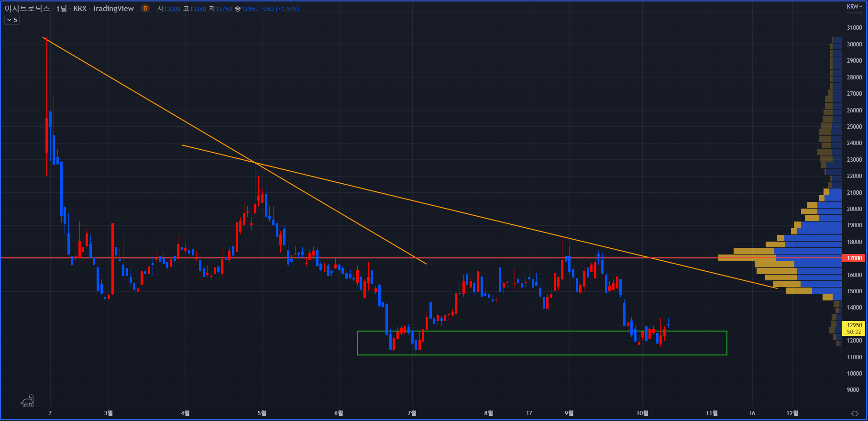Viewport: 868px width, 421px height.
Task: Click the 17 date label on the time axis
Action: [x=529, y=413]
